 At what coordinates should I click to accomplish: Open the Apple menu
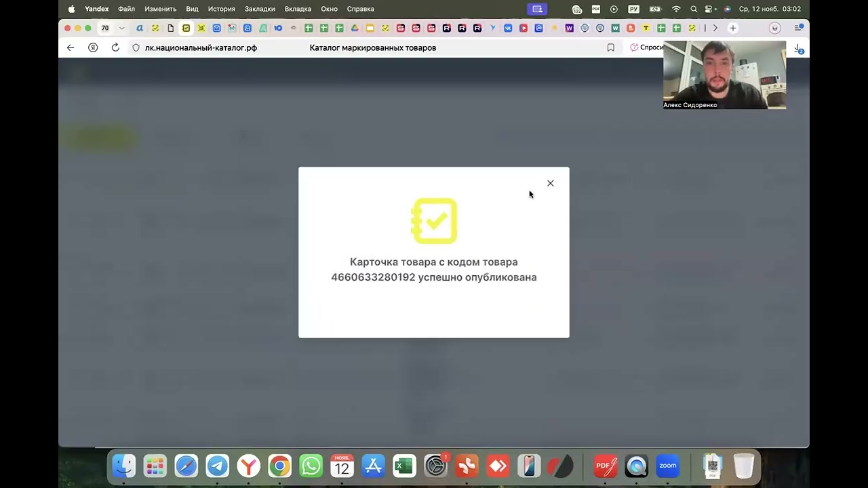tap(71, 9)
